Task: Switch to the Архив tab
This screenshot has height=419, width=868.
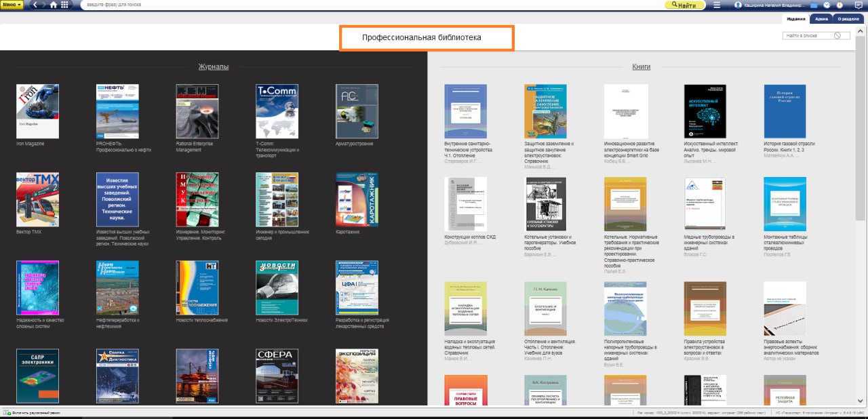Action: [x=821, y=19]
